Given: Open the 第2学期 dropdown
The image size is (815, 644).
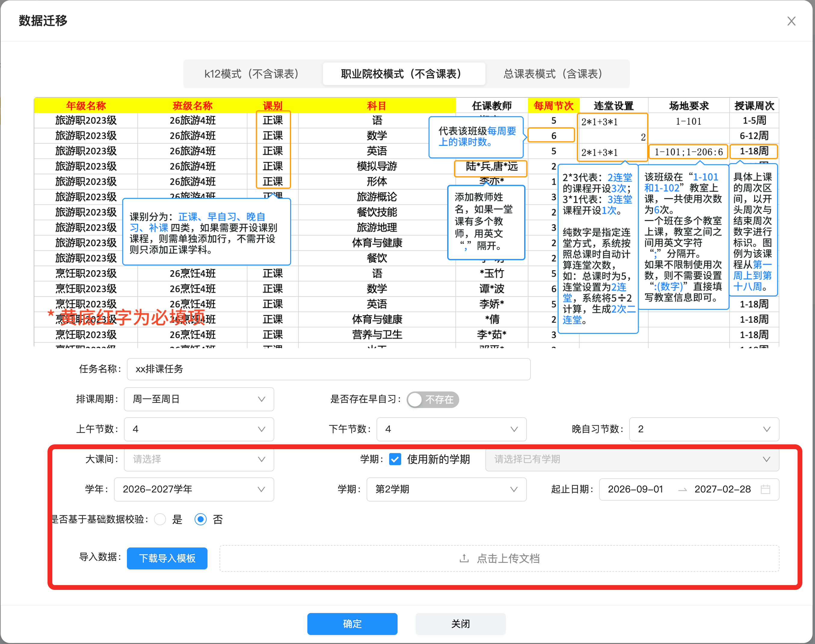Looking at the screenshot, I should 447,489.
